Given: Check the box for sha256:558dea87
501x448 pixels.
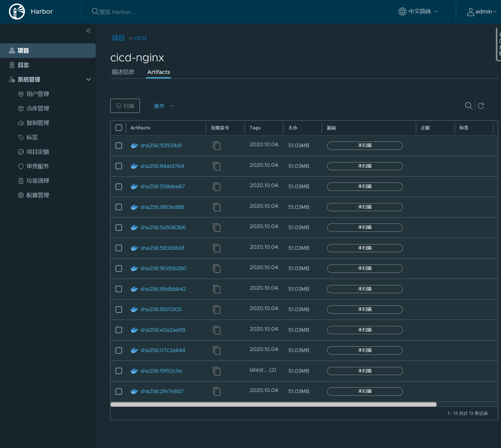Looking at the screenshot, I should 119,186.
